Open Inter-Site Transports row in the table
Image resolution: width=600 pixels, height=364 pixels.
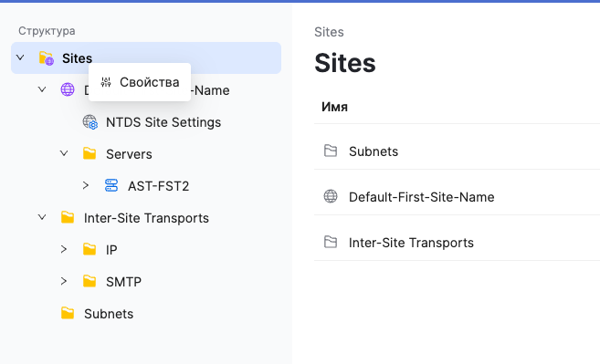457,243
